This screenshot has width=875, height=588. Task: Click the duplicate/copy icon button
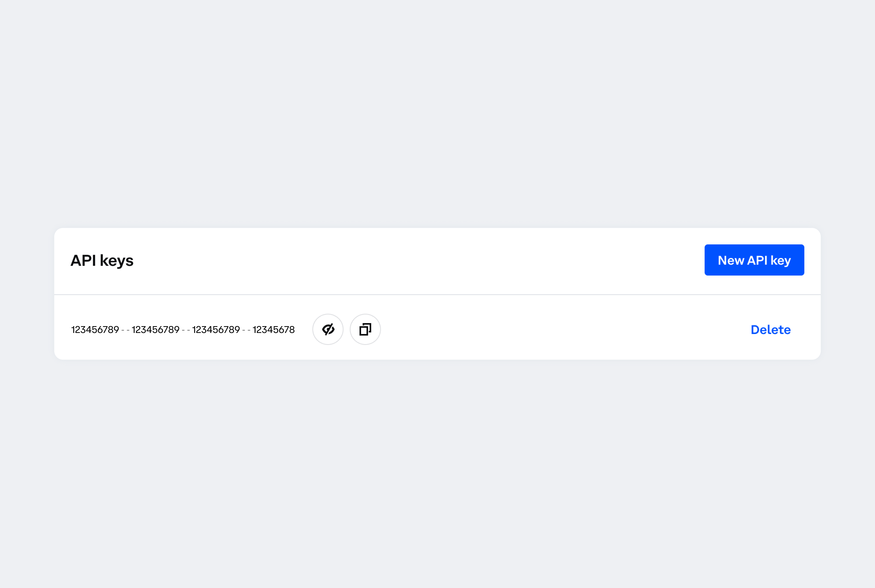(365, 329)
